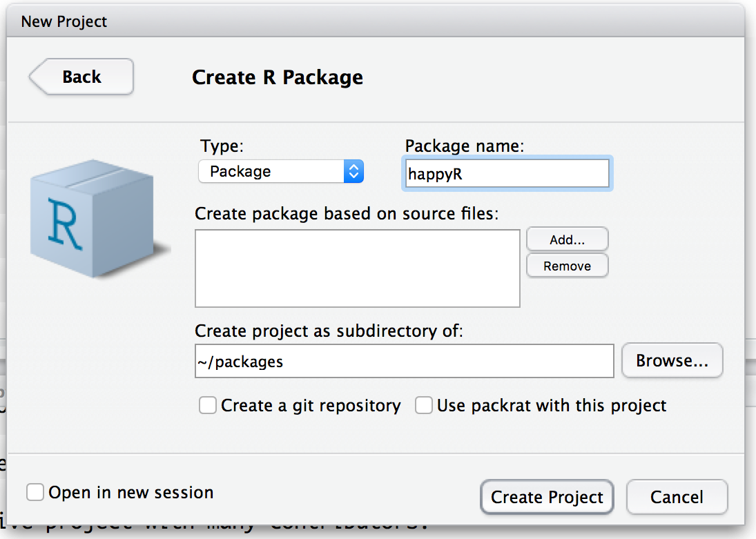Click the Package name: label
Image resolution: width=756 pixels, height=539 pixels.
coord(465,146)
